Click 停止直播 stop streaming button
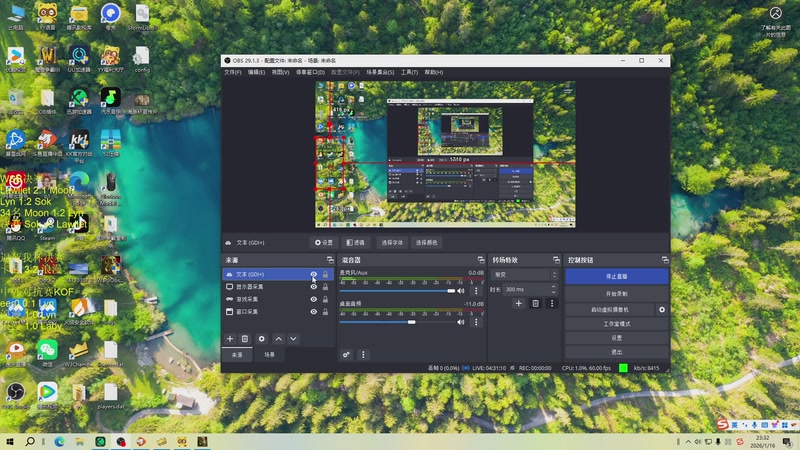The height and width of the screenshot is (450, 800). [x=616, y=276]
